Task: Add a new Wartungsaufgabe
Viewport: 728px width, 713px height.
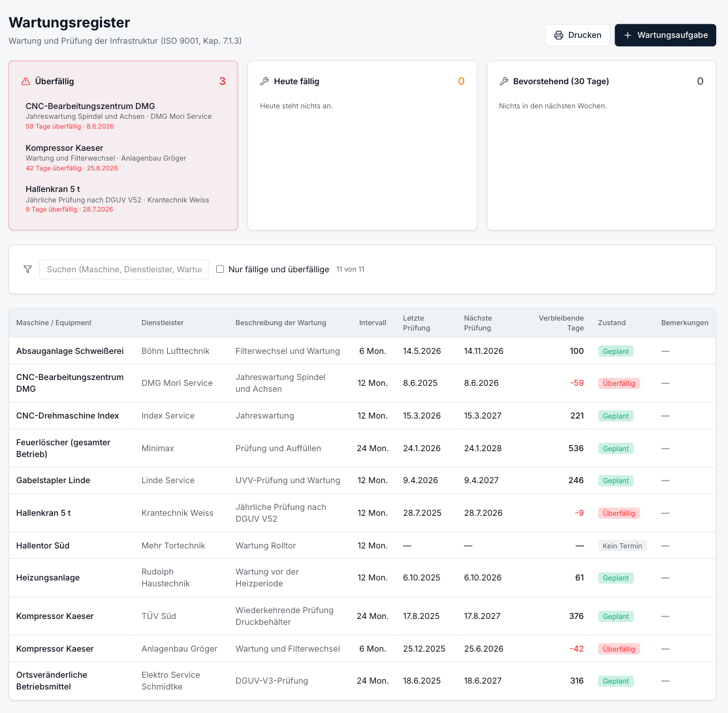Action: (x=665, y=35)
